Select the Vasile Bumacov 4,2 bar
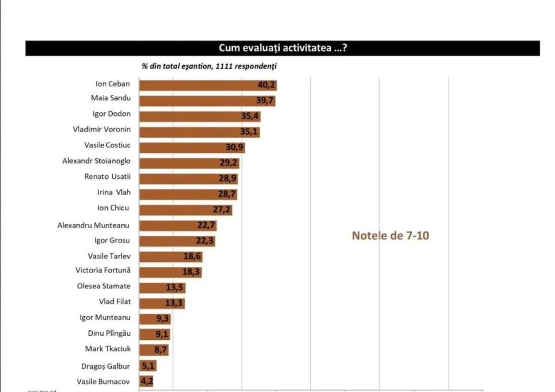555x392 pixels. pos(146,381)
